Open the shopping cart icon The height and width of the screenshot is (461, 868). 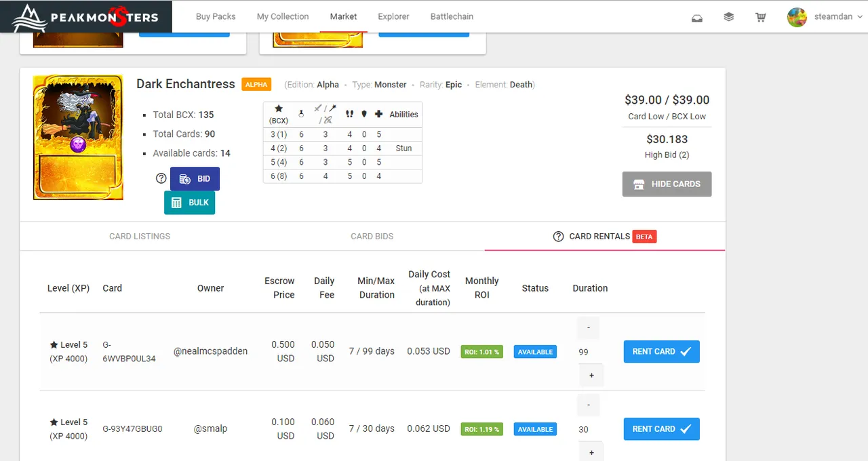(761, 17)
